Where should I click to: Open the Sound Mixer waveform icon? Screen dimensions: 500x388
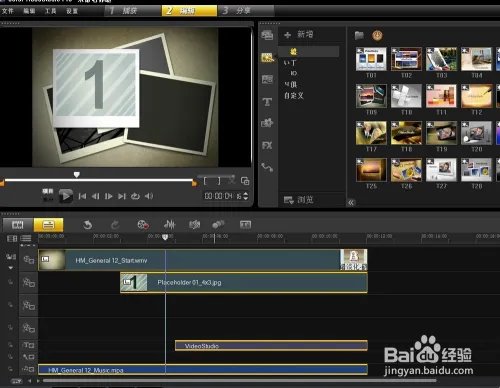(169, 225)
